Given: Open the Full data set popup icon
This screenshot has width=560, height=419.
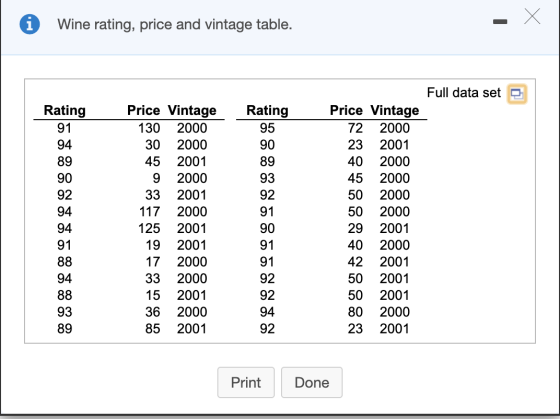Looking at the screenshot, I should click(x=517, y=94).
